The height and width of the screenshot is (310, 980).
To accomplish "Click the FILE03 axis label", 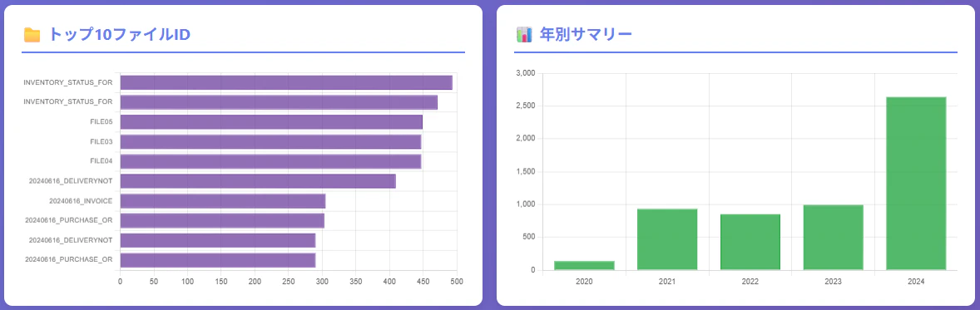I will 101,142.
